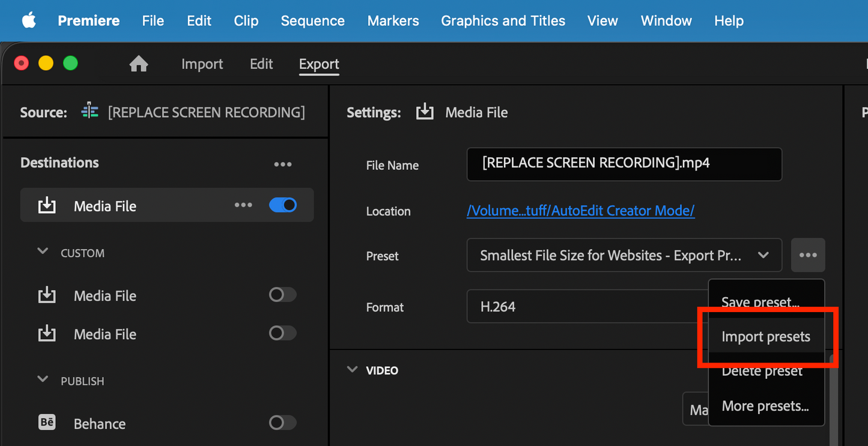Disable the active Media File destination toggle

[x=283, y=205]
